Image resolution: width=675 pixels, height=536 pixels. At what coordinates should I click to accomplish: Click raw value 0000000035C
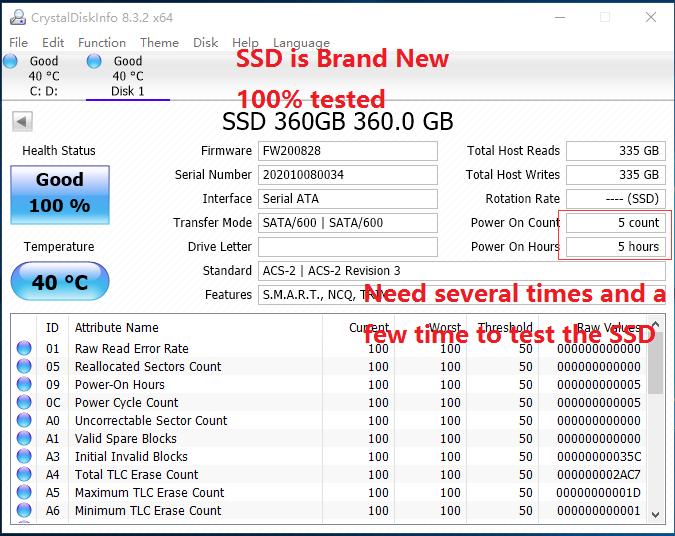click(599, 457)
